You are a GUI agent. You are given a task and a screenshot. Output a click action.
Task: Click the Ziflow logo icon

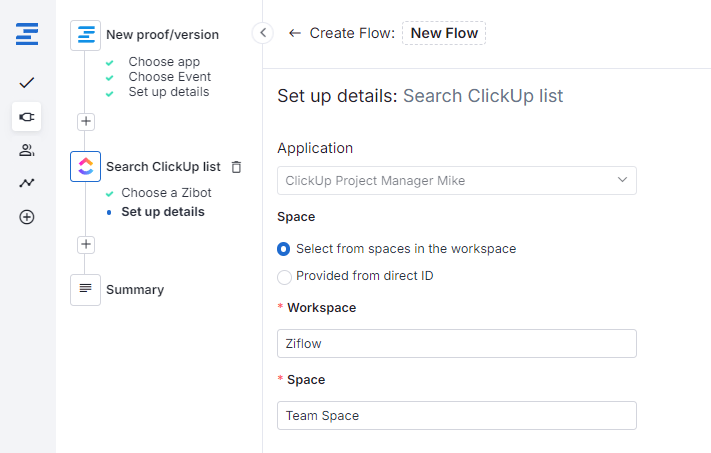pos(27,35)
